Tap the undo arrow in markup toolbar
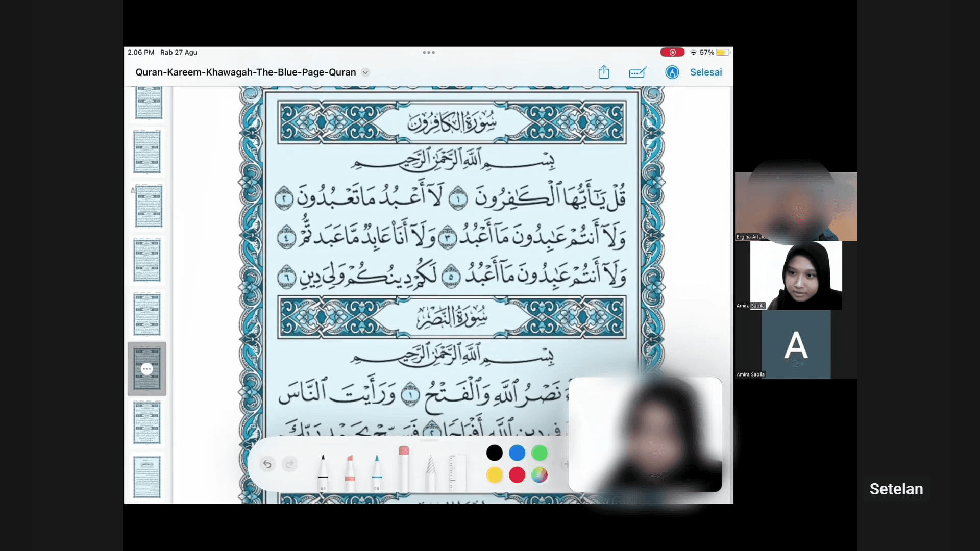The height and width of the screenshot is (551, 980). point(267,464)
